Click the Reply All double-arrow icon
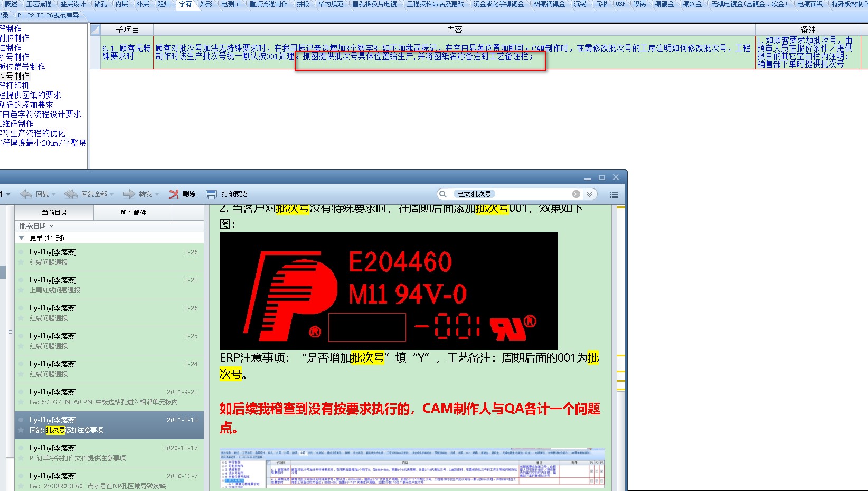Image resolution: width=868 pixels, height=491 pixels. pos(71,194)
